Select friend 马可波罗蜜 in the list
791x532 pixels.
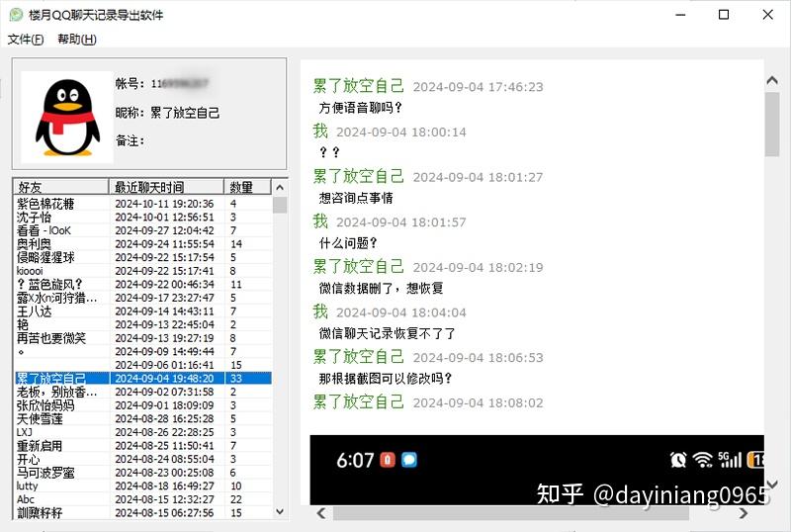[45, 473]
